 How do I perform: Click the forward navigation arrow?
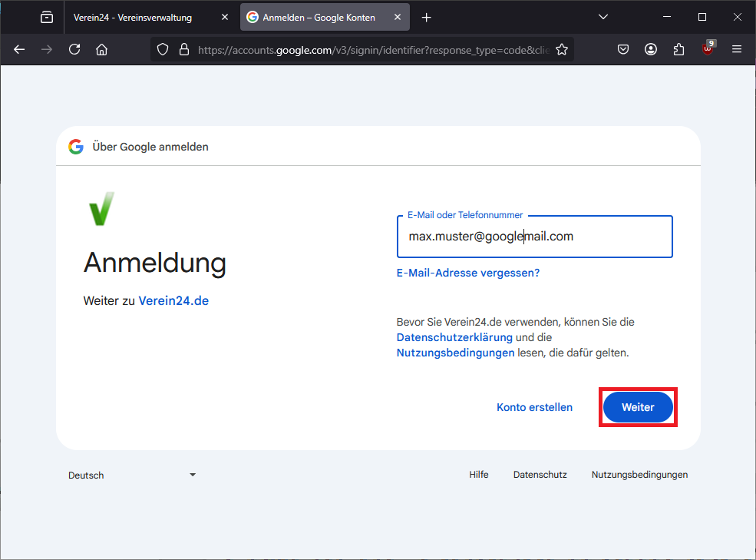pyautogui.click(x=47, y=49)
